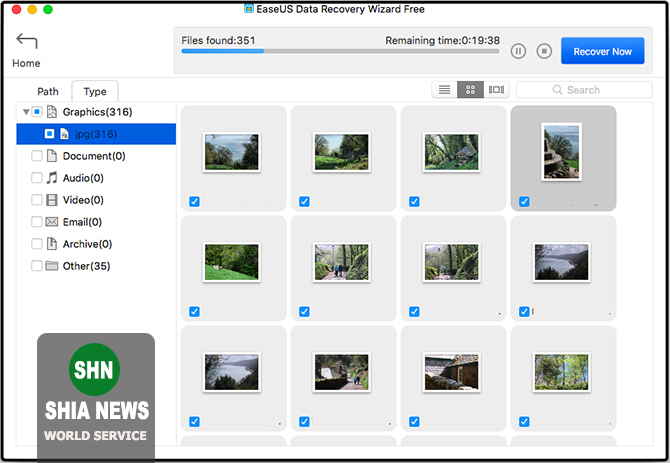Select the Other(35) label

point(86,266)
